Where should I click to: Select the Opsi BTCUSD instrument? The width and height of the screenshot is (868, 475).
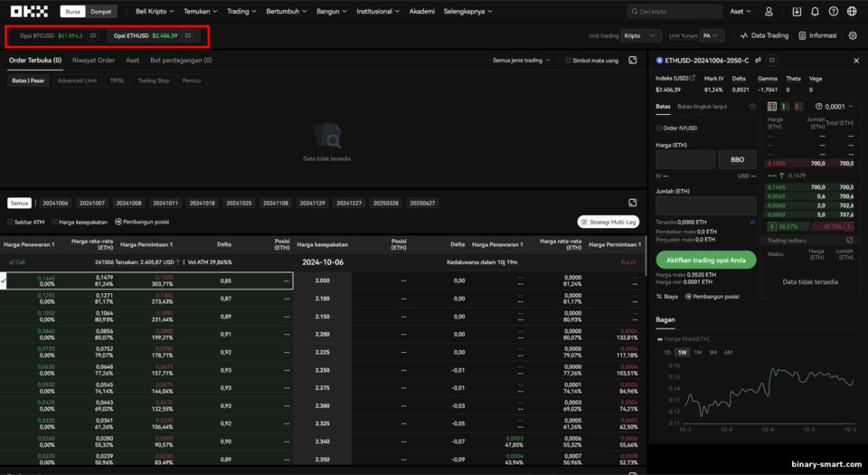[51, 35]
